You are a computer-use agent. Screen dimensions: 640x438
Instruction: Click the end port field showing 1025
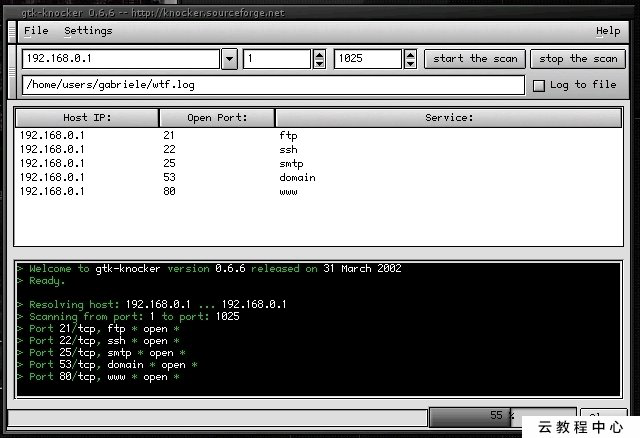coord(368,59)
